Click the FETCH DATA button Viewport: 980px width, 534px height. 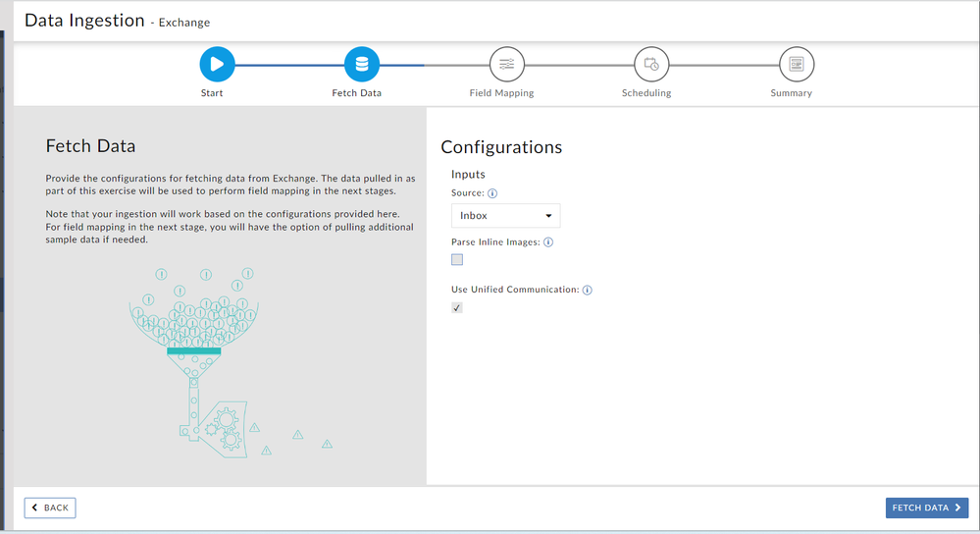(927, 507)
